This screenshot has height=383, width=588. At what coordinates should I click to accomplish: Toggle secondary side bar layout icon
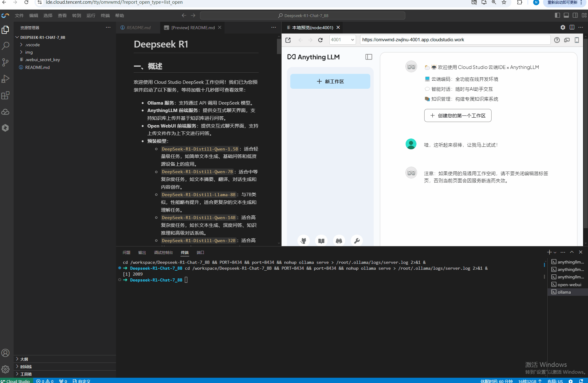[x=575, y=15]
